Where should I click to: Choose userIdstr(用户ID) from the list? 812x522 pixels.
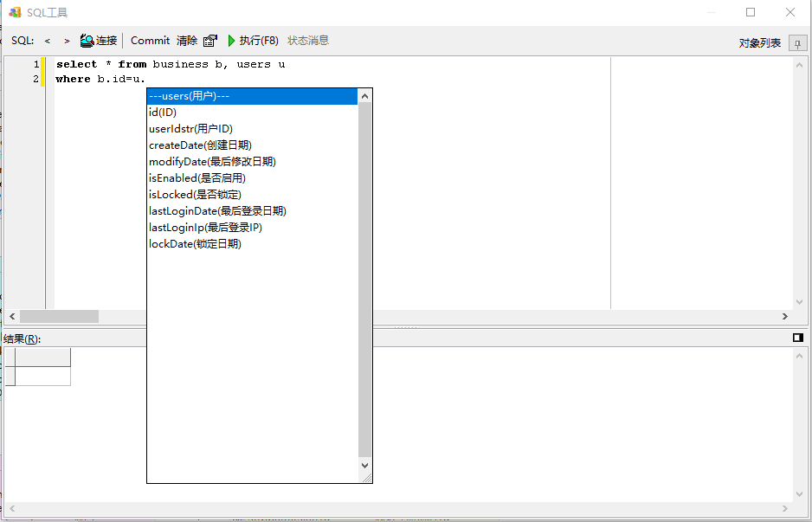tap(252, 129)
